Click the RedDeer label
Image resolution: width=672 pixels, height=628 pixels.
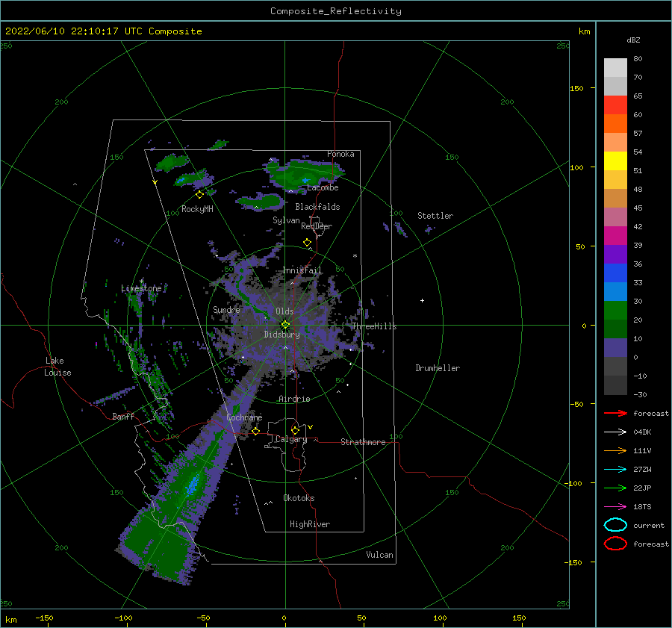(x=317, y=226)
